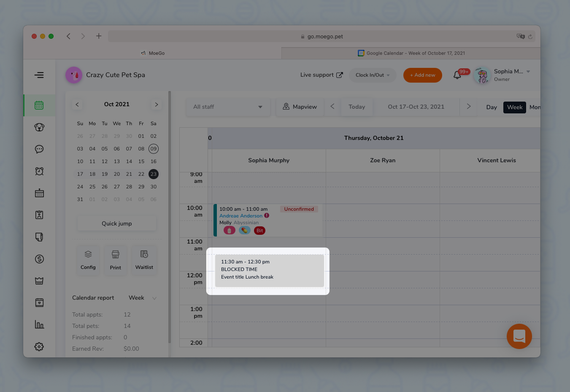Viewport: 570px width, 392px height.
Task: Open the online booking calendar sidebar icon
Action: 39,193
